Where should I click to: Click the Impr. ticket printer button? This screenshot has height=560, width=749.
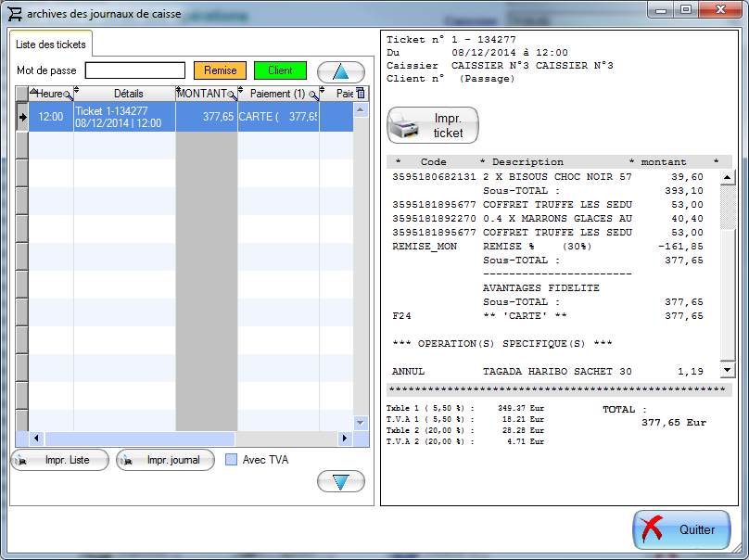(x=432, y=125)
